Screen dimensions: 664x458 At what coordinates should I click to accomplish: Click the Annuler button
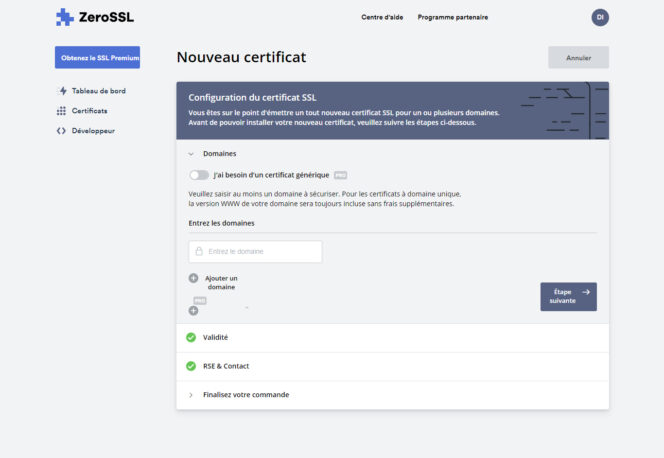point(578,58)
